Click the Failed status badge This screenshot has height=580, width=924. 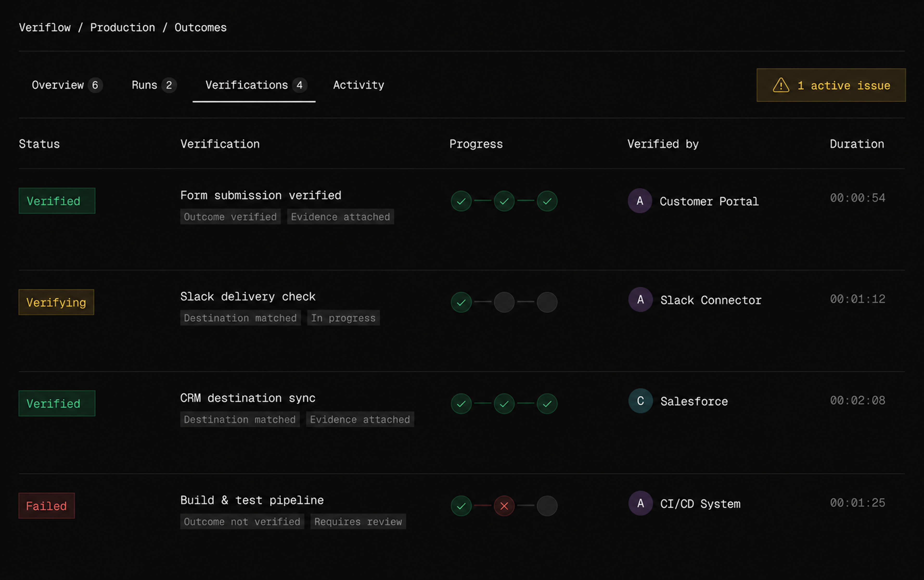47,506
